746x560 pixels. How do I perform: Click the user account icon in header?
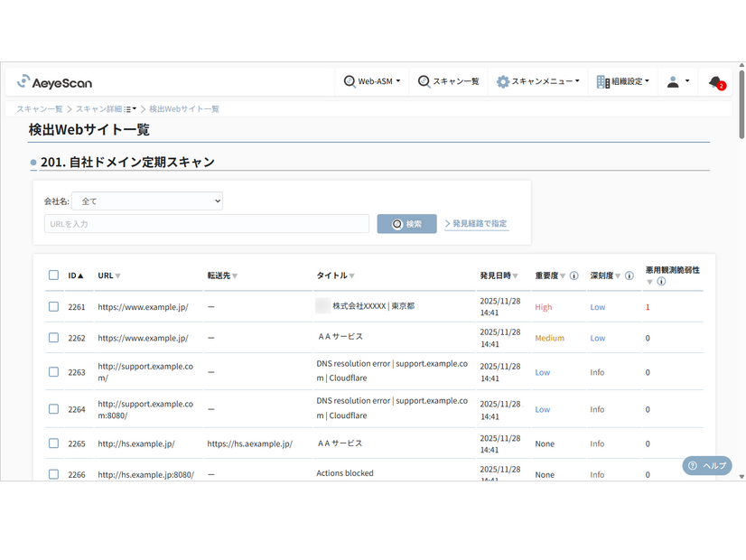pos(672,80)
